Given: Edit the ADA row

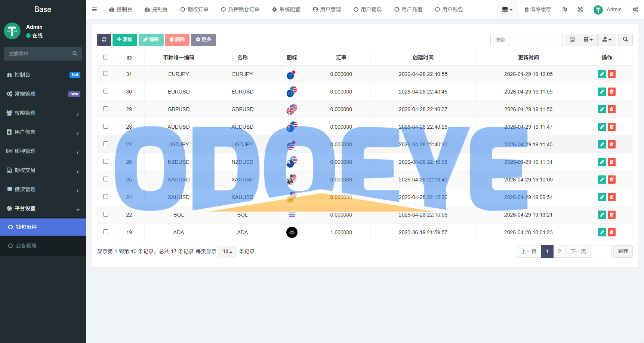Looking at the screenshot, I should (602, 232).
